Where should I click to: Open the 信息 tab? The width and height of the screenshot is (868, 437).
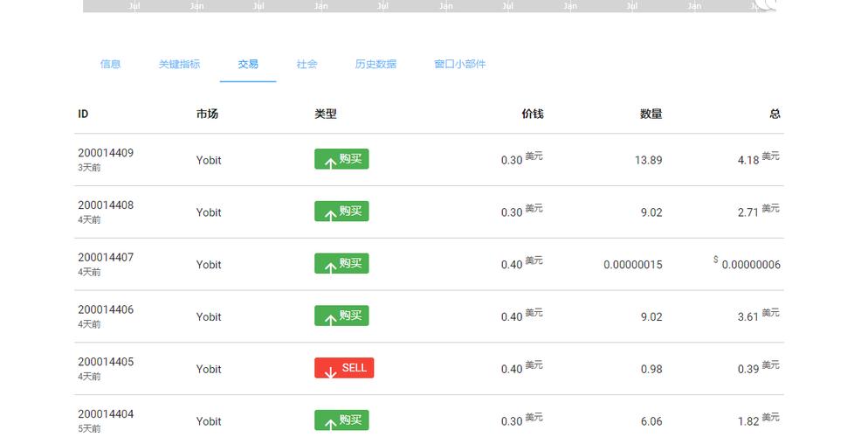point(110,64)
